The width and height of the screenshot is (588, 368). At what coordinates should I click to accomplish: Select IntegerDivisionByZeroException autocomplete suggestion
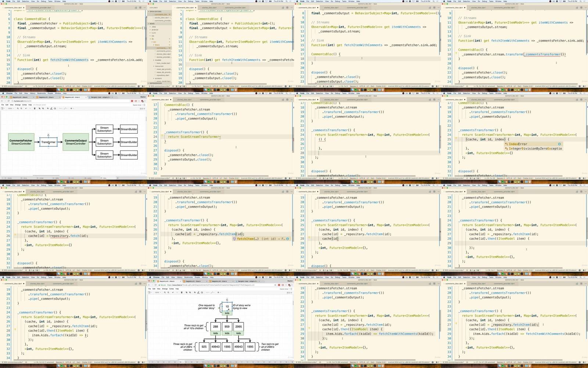click(x=533, y=148)
